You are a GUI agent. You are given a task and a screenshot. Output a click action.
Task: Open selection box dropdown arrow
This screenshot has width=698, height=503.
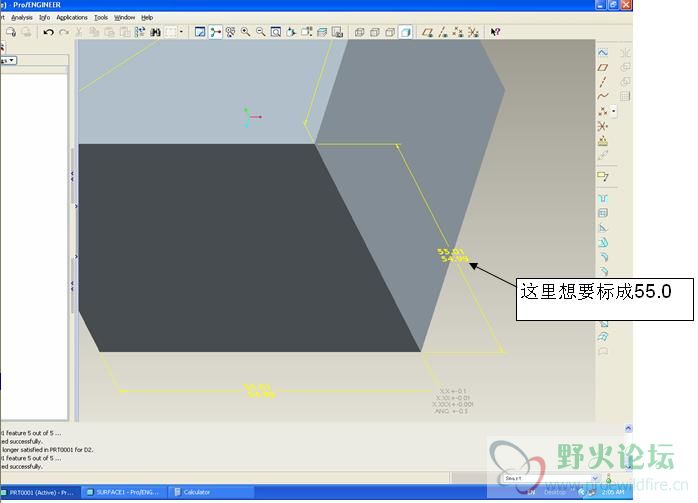[181, 32]
